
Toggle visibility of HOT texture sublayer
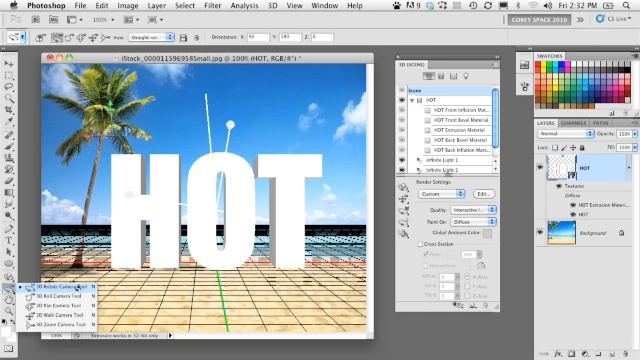tap(573, 214)
